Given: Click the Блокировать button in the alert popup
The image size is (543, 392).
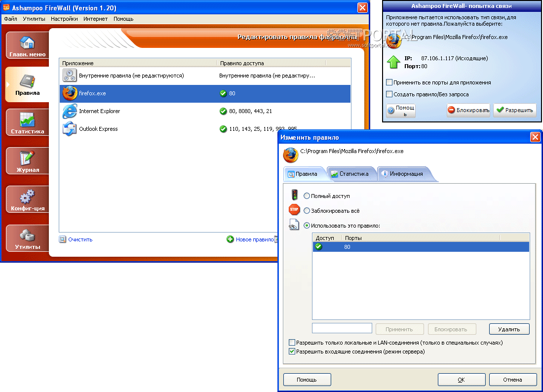Looking at the screenshot, I should tap(468, 110).
